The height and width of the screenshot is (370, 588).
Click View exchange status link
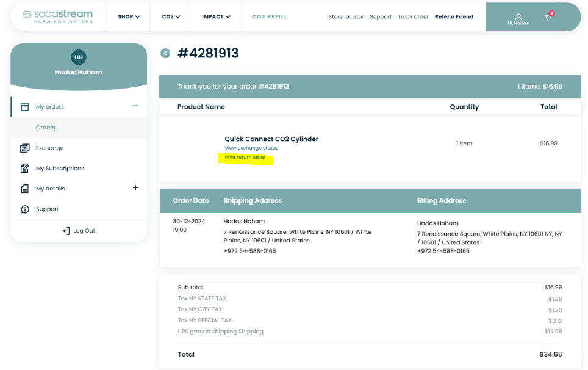click(x=251, y=148)
